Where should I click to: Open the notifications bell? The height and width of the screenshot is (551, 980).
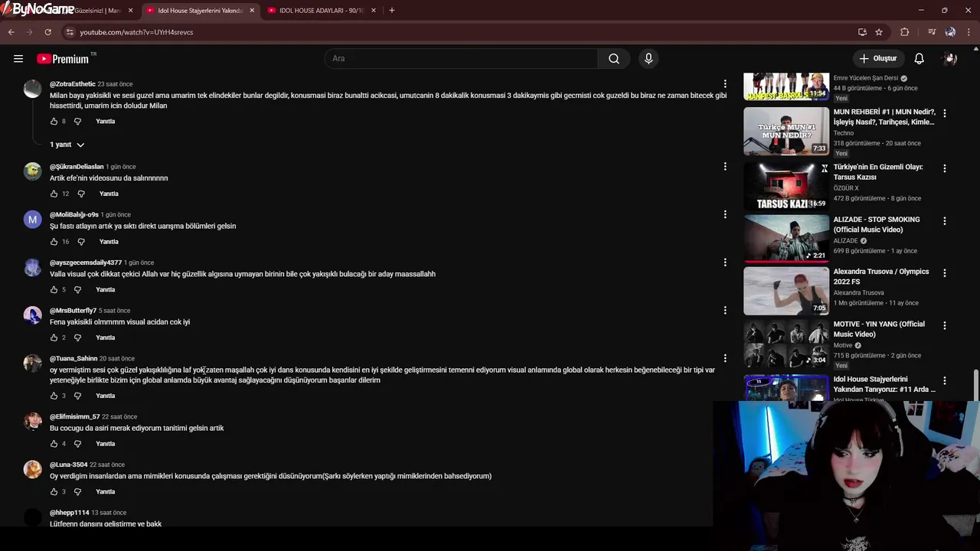click(x=920, y=58)
